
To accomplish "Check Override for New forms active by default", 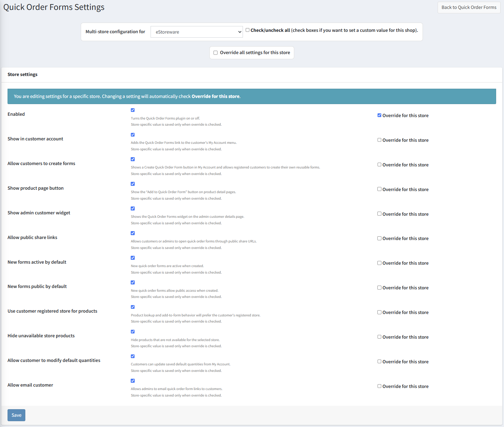I will (x=379, y=263).
